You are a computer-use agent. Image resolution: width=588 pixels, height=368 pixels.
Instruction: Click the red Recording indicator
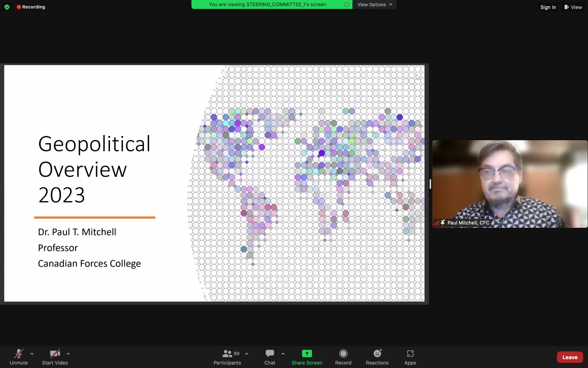pos(31,7)
